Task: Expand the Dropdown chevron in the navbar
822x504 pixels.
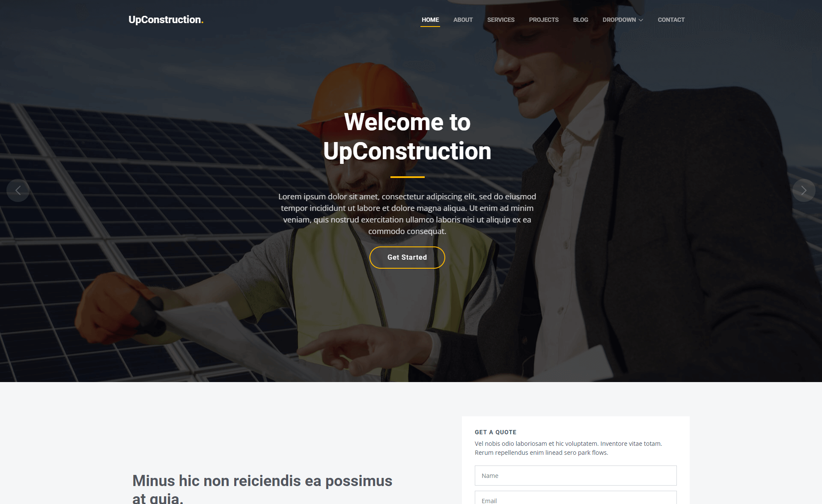Action: pos(640,20)
